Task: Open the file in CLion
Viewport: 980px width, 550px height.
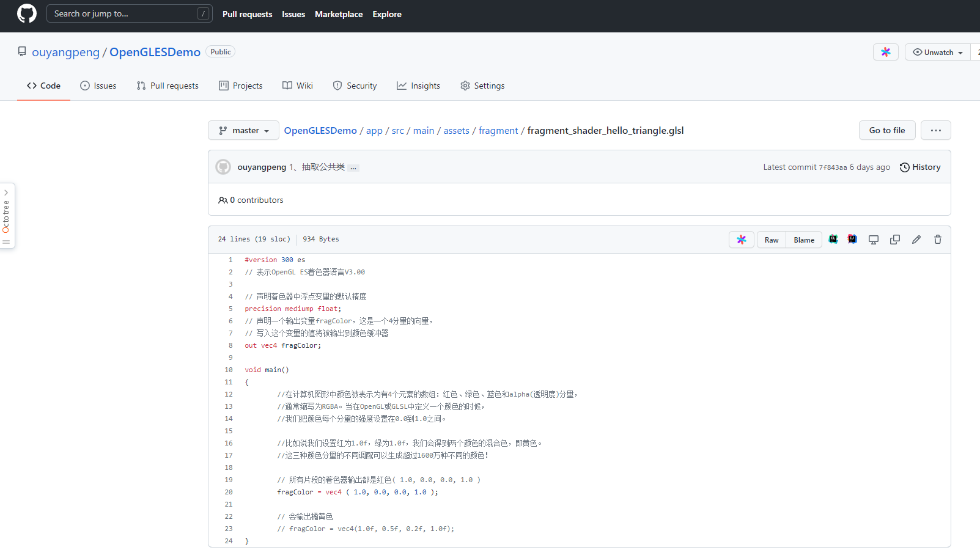Action: tap(833, 240)
